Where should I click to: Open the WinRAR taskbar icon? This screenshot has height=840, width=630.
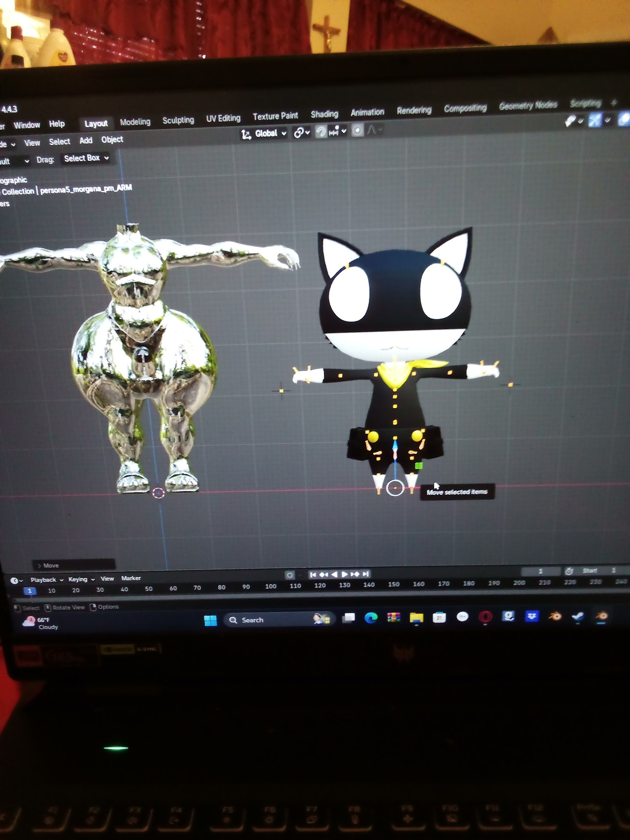click(394, 617)
